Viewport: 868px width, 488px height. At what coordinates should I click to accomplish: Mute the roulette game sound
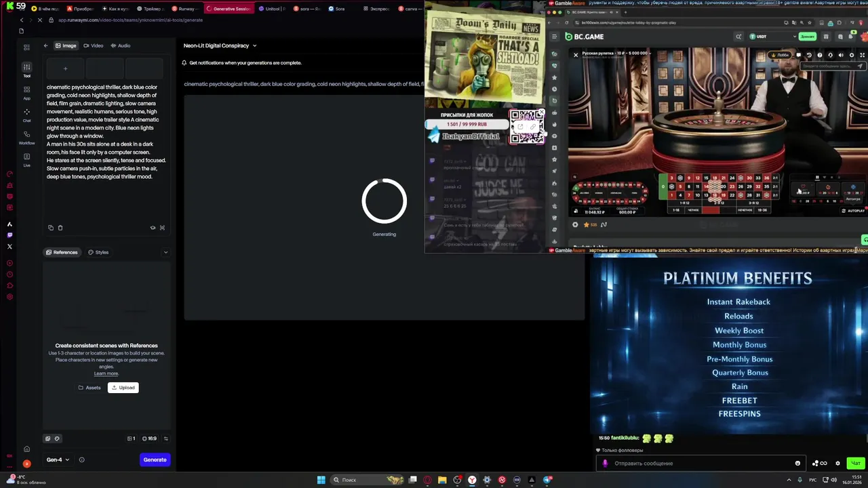842,55
